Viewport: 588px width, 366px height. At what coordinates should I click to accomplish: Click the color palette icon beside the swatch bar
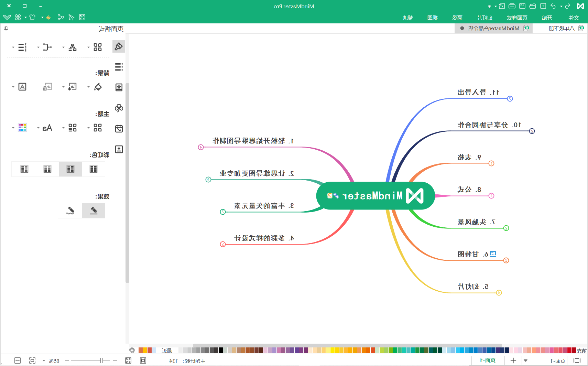pos(132,350)
